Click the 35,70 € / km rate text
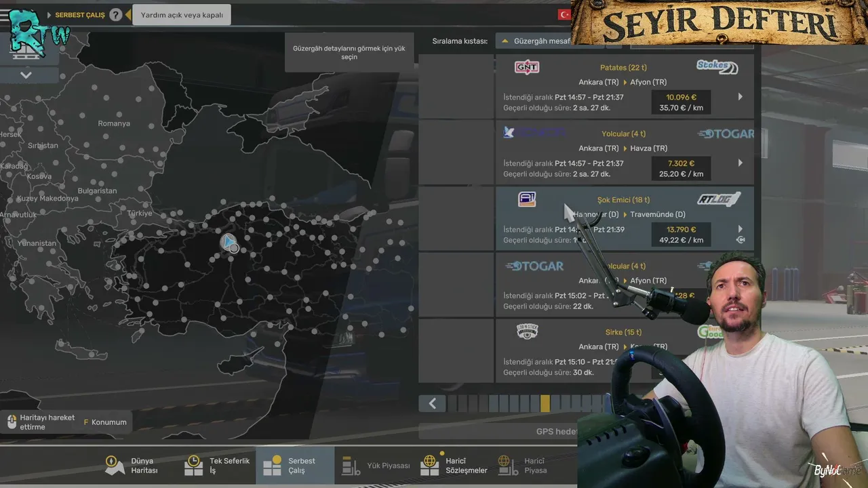Image resolution: width=868 pixels, height=488 pixels. [681, 108]
